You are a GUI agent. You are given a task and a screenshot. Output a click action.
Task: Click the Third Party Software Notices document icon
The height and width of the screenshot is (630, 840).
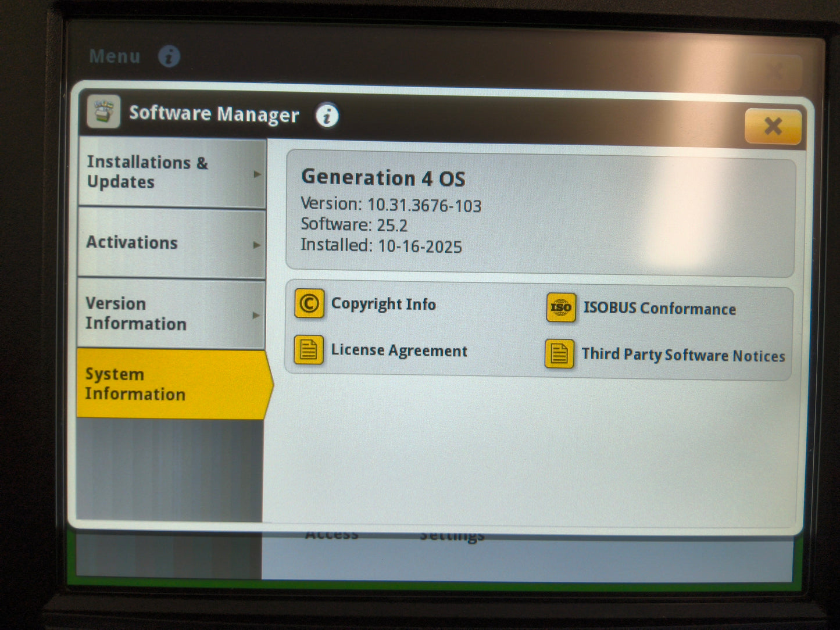point(559,353)
